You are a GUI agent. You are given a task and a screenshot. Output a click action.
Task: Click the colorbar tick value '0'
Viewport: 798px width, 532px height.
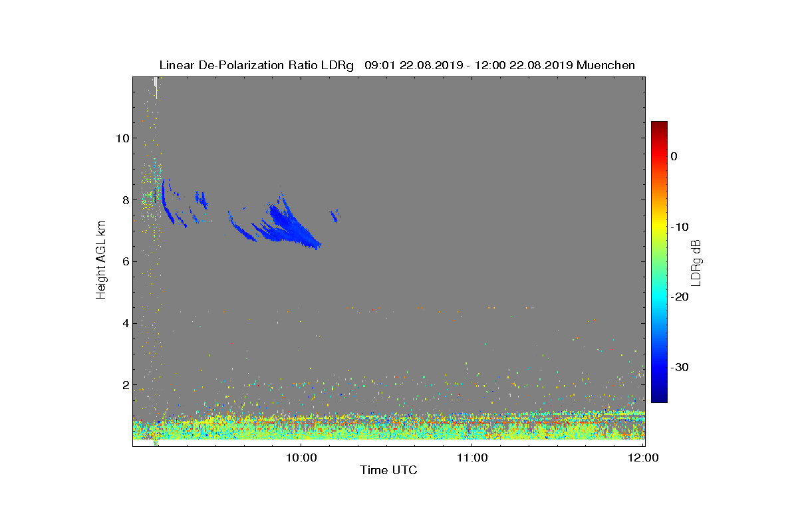click(674, 156)
